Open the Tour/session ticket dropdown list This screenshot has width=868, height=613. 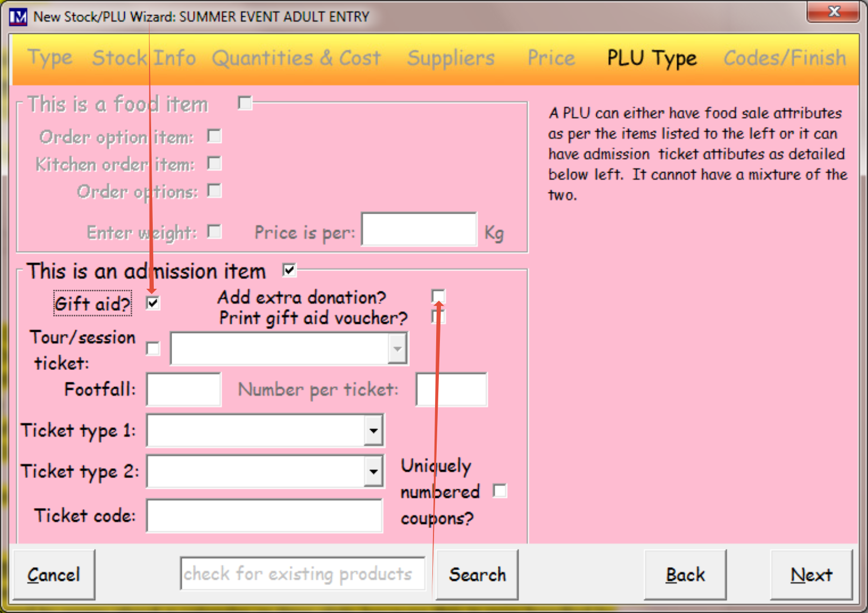tap(397, 348)
